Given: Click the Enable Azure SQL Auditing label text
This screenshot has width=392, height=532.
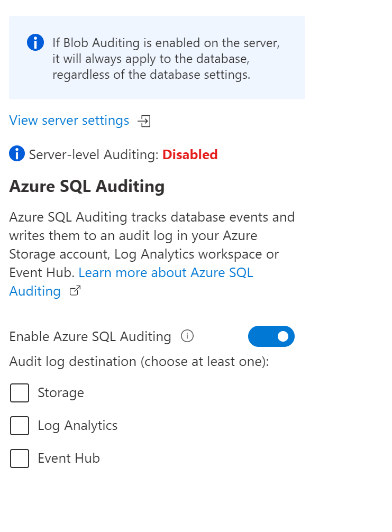Looking at the screenshot, I should (90, 337).
